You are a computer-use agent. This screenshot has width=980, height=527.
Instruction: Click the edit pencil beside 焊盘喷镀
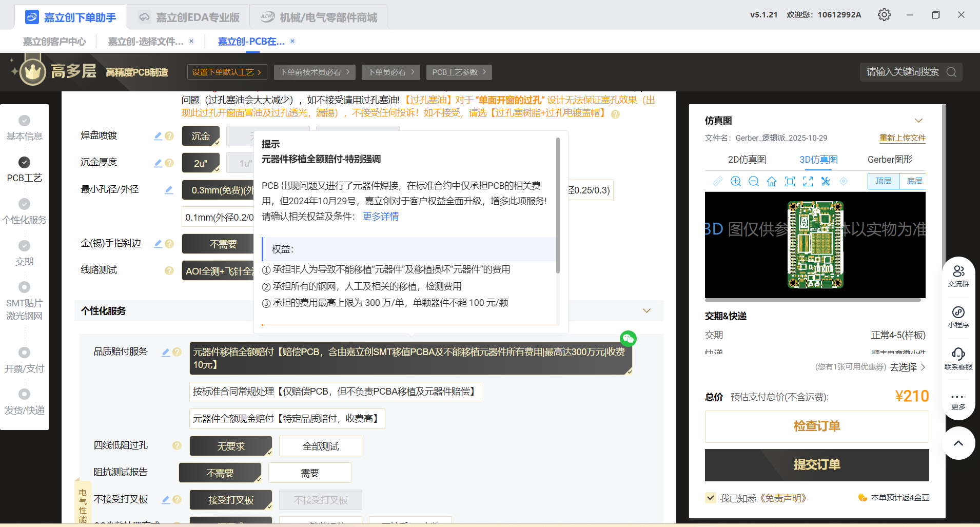(x=158, y=136)
